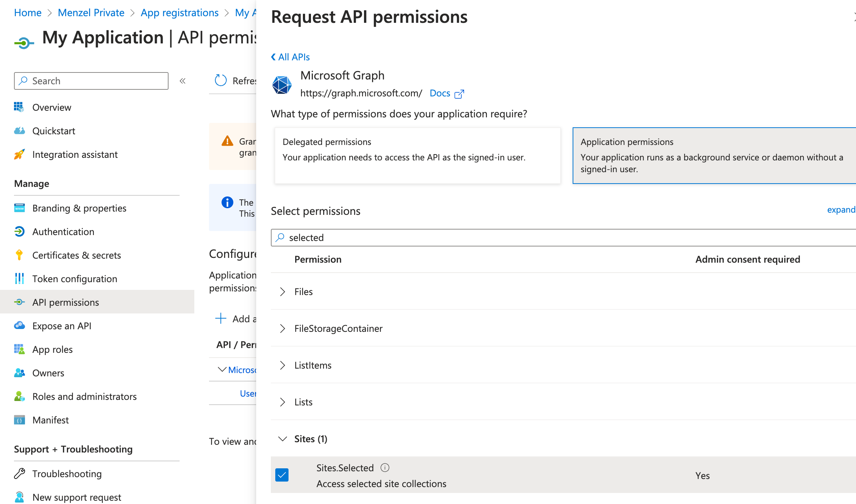Click the Docs external link icon
Viewport: 856px width, 504px height.
(459, 94)
